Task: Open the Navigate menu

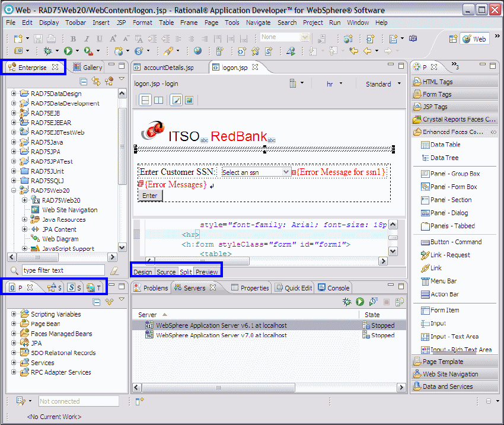Action: click(x=258, y=23)
